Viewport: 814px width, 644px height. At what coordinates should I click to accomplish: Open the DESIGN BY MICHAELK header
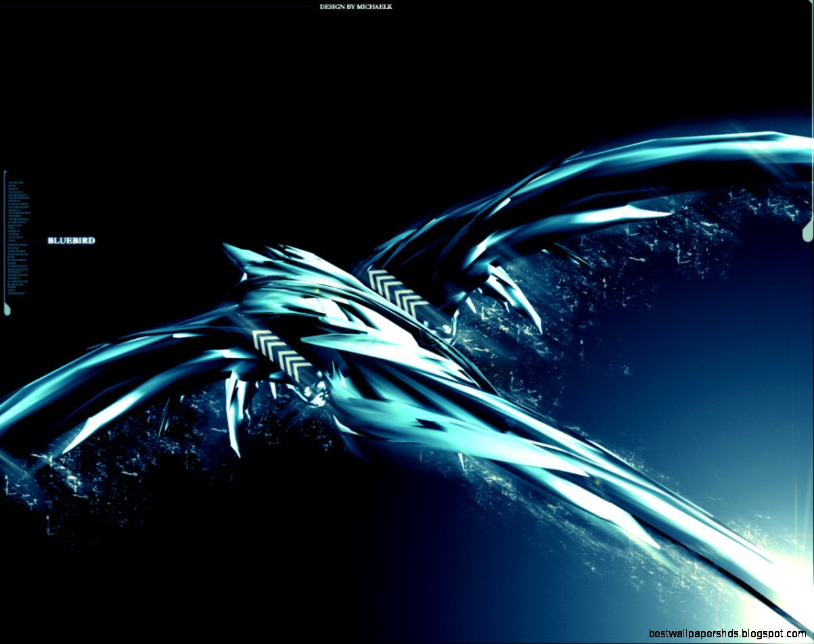pyautogui.click(x=355, y=6)
